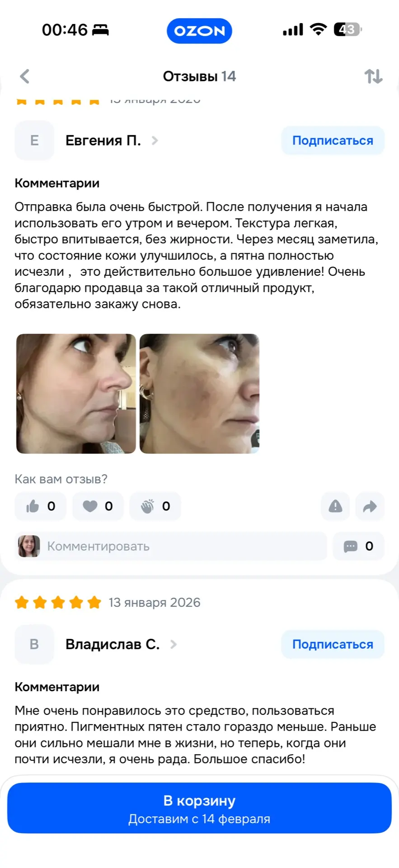Tap the back arrow icon
The height and width of the screenshot is (868, 399).
point(25,76)
